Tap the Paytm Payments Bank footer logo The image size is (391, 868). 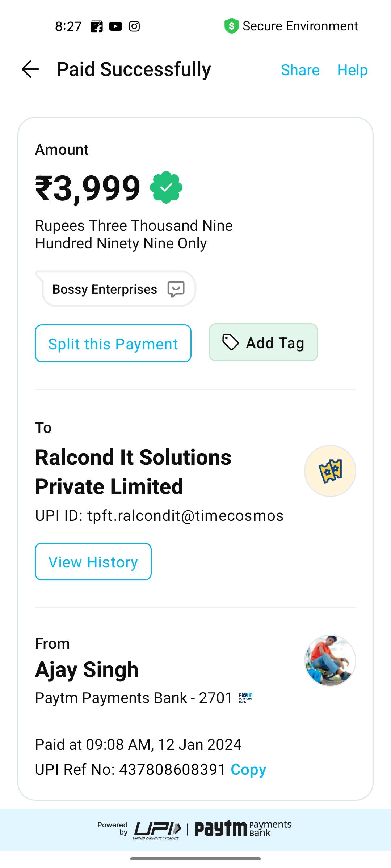pyautogui.click(x=243, y=829)
